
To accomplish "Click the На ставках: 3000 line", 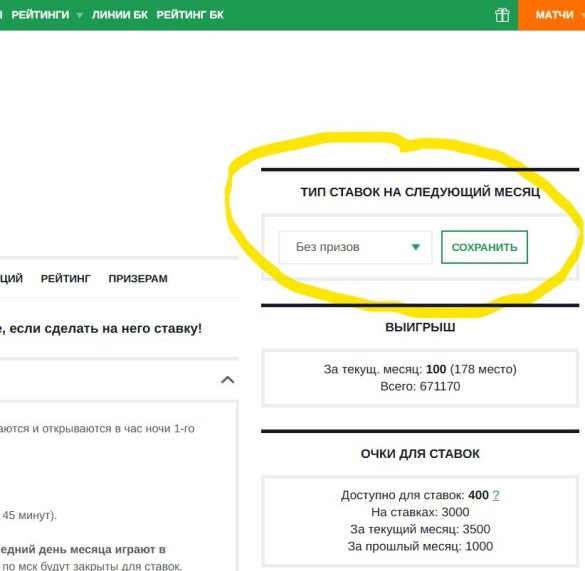I will click(x=420, y=512).
